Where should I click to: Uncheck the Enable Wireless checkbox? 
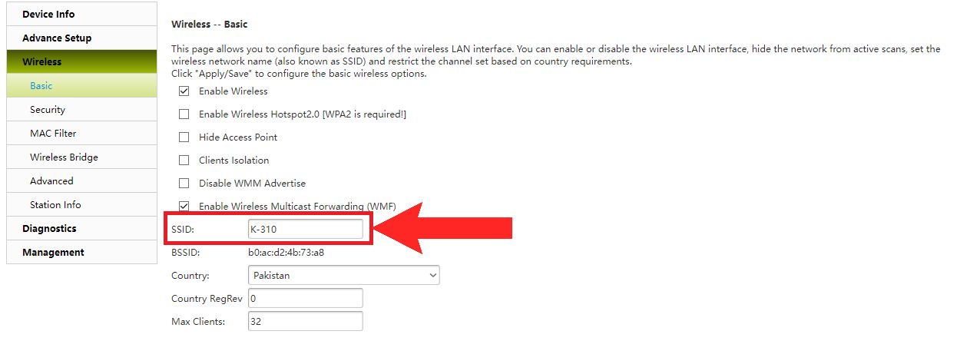(x=184, y=91)
